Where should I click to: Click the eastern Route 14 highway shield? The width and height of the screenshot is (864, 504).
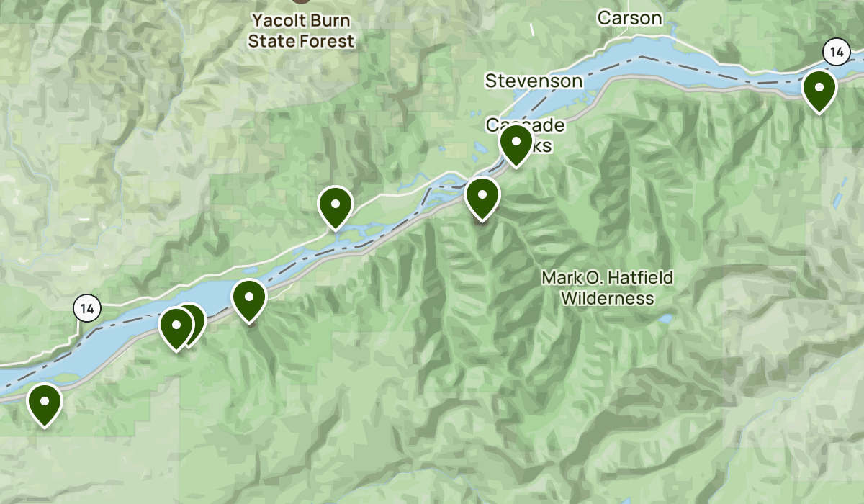(x=836, y=52)
